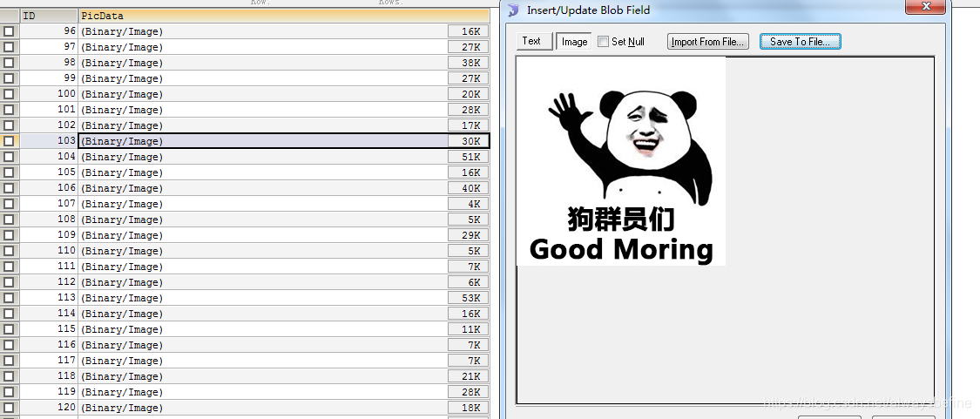The height and width of the screenshot is (419, 980).
Task: Tick the checkbox for row ID 113
Action: click(9, 298)
